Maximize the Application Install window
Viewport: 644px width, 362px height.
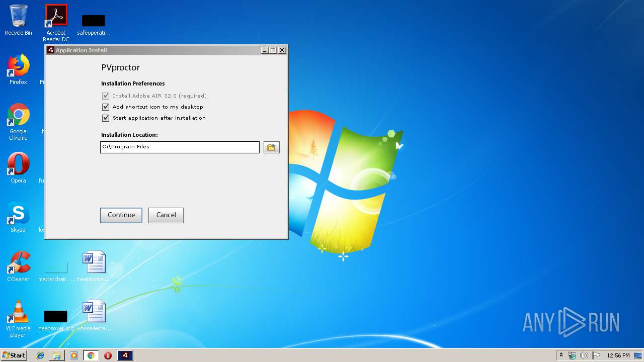[x=273, y=50]
